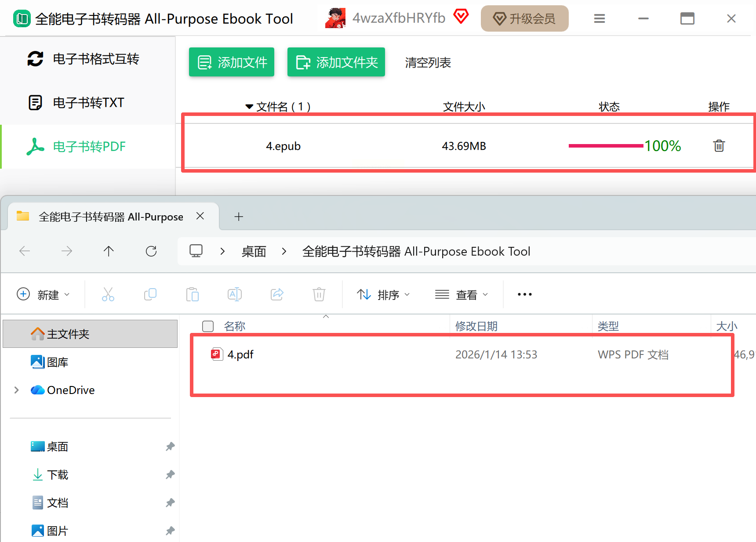Click the 升级会员 upgrade button
The width and height of the screenshot is (756, 542).
pos(525,18)
